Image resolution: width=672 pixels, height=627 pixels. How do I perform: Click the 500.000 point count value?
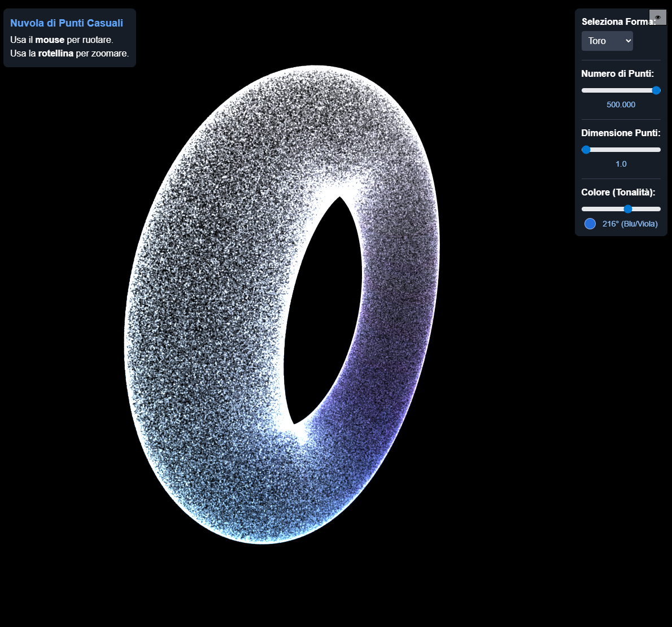(x=621, y=104)
